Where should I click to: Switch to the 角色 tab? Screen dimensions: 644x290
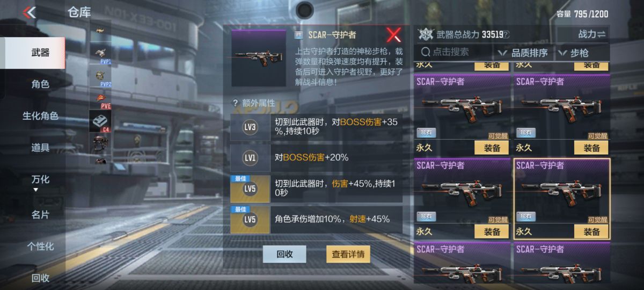coord(40,84)
